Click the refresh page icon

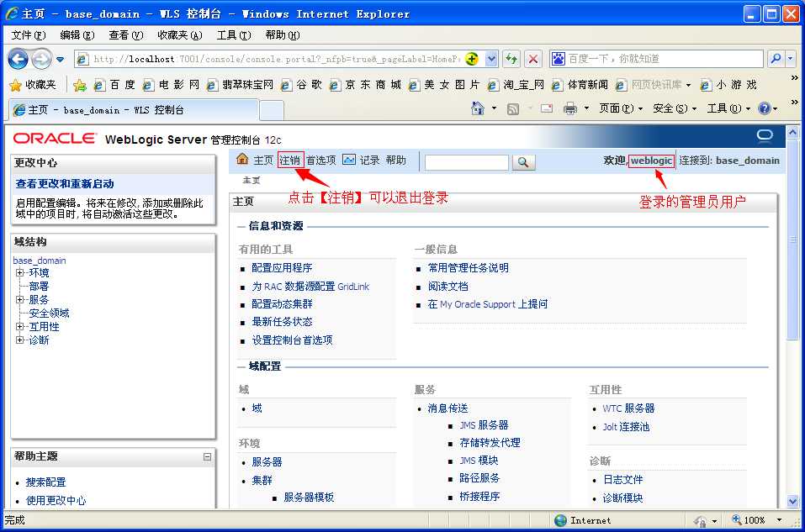click(x=511, y=59)
